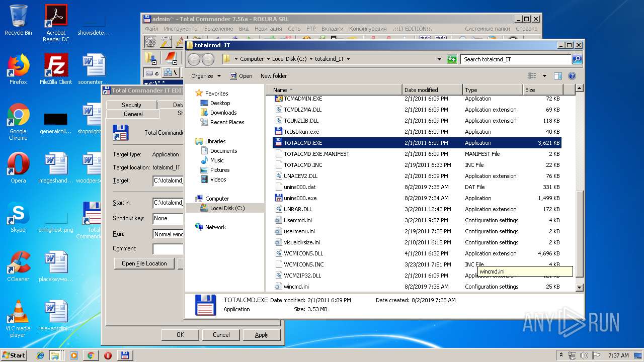Click the tools icon in Total Commander toolbar

(166, 42)
